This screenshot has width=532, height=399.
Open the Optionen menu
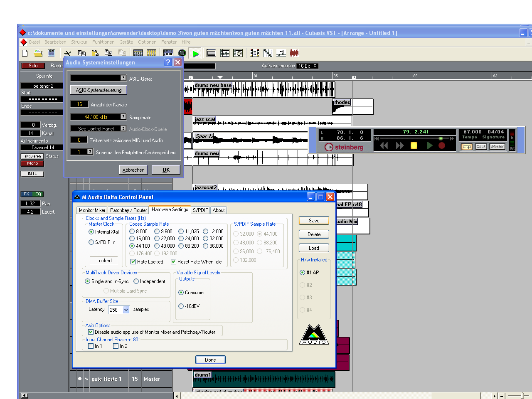point(147,42)
